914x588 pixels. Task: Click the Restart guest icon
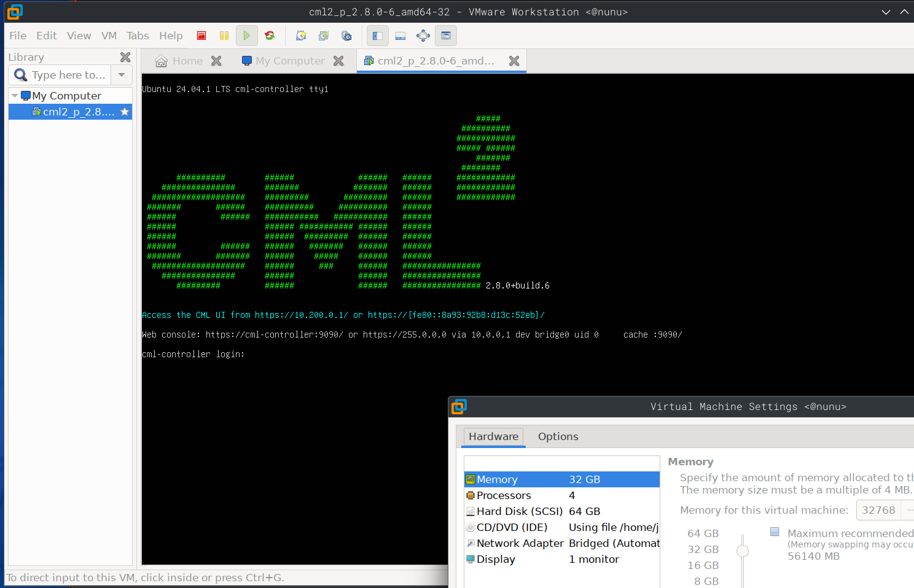click(270, 36)
